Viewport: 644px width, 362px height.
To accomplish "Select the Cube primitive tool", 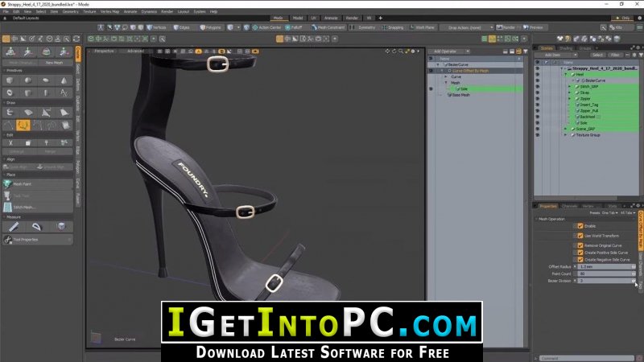I will click(x=10, y=80).
